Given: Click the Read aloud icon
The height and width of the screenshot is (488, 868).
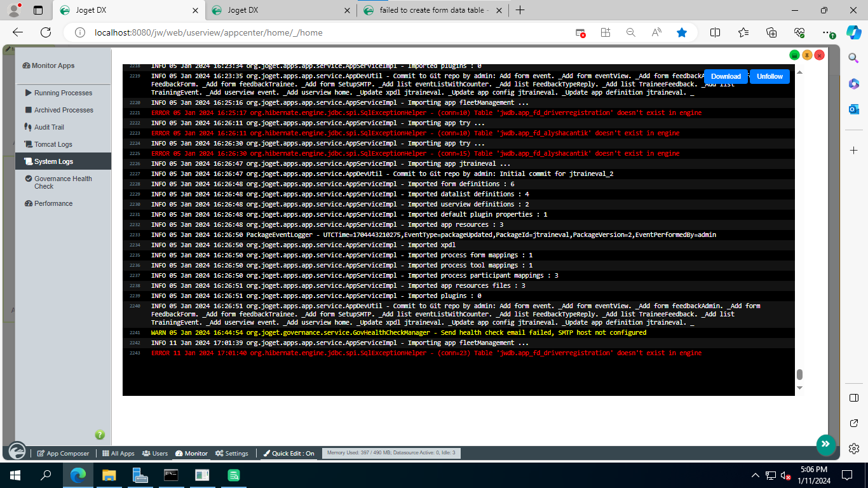Looking at the screenshot, I should click(656, 32).
